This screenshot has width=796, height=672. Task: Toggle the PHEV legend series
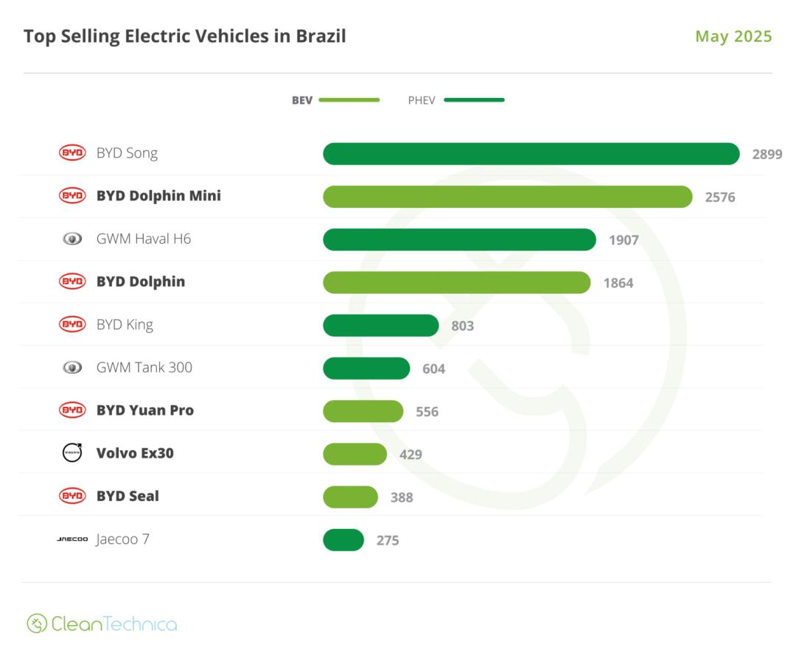coord(422,100)
